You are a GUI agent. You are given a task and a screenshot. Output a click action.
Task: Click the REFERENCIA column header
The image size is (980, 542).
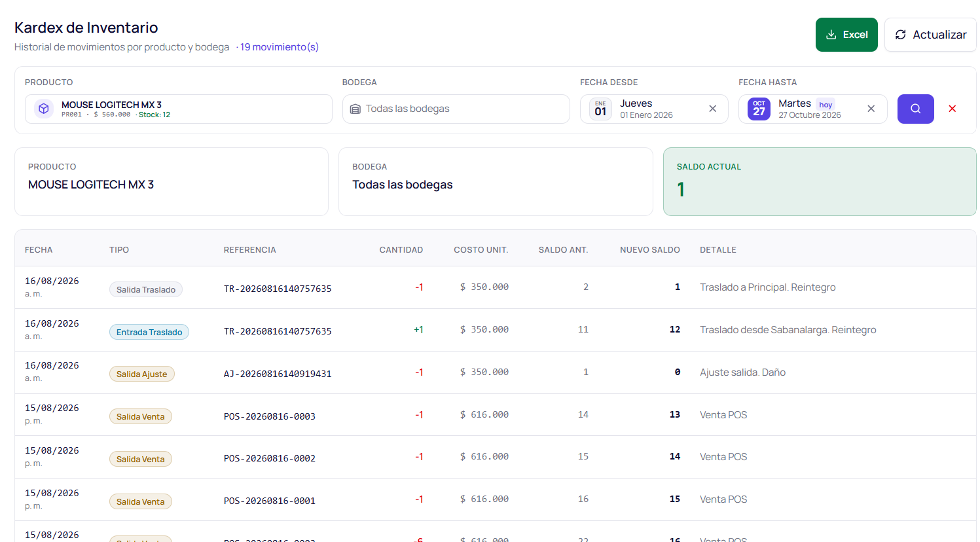pyautogui.click(x=250, y=250)
